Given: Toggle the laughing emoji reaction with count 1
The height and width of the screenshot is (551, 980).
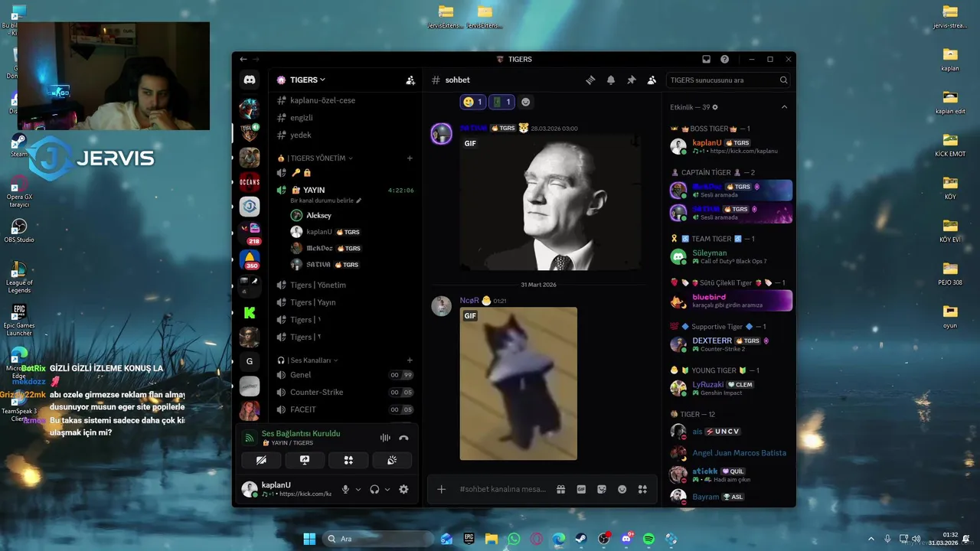Looking at the screenshot, I should tap(472, 102).
